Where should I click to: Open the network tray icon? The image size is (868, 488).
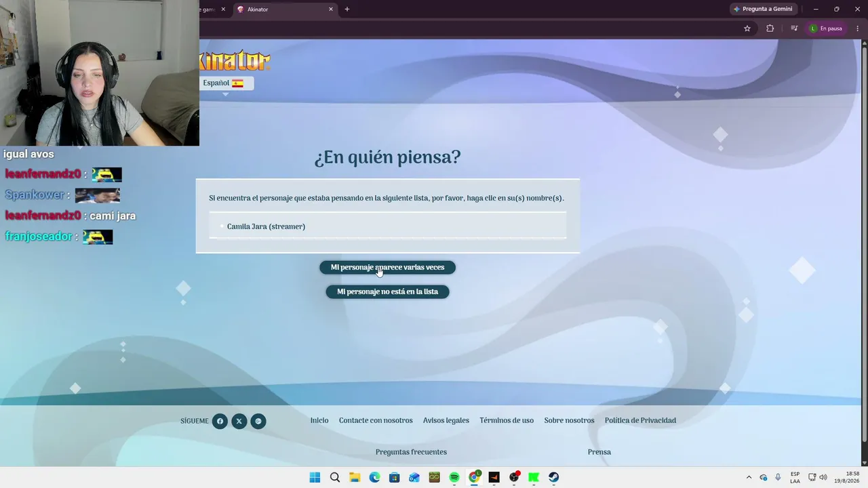(x=812, y=477)
